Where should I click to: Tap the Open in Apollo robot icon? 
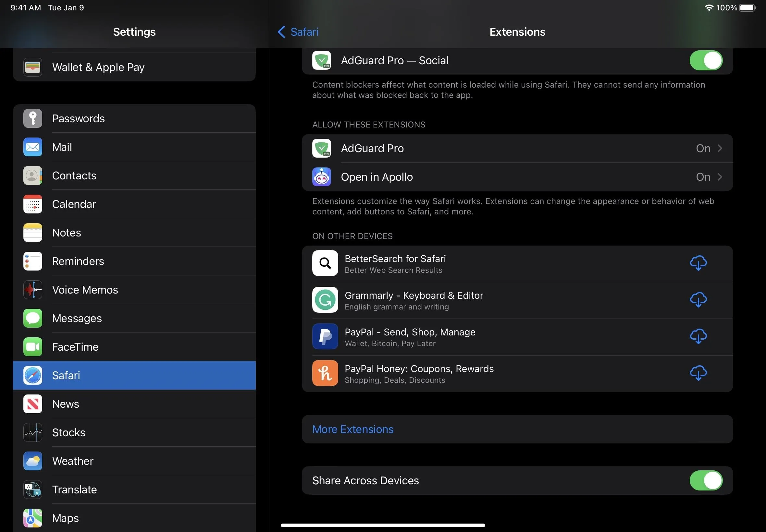tap(322, 177)
